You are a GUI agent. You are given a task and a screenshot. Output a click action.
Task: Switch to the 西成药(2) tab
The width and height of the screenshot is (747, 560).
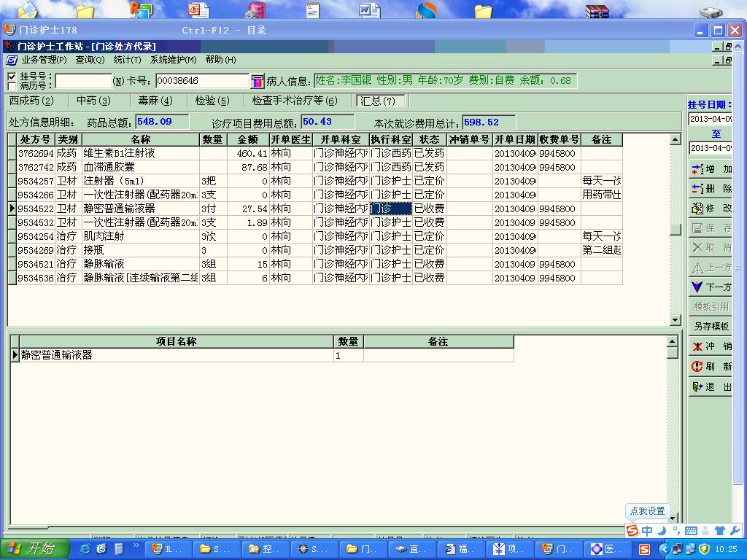(31, 101)
